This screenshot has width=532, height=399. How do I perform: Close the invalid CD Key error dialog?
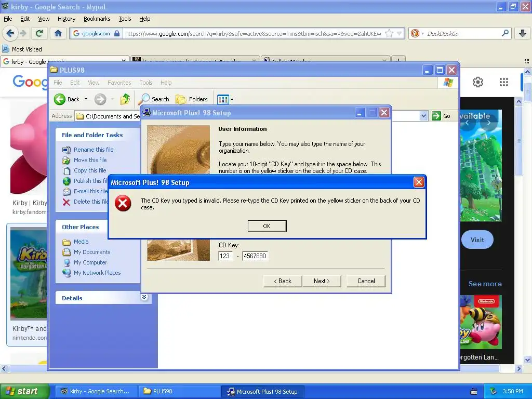[x=419, y=182]
